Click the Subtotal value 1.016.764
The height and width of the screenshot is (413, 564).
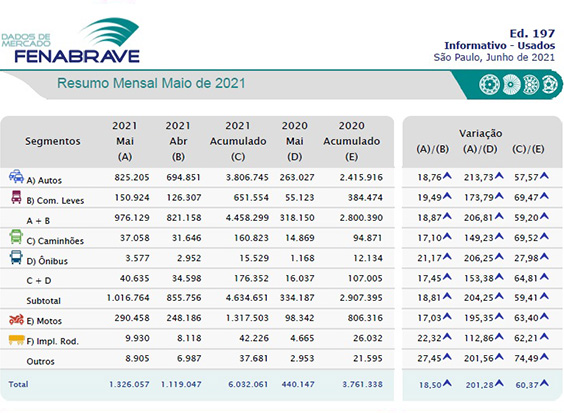point(128,298)
